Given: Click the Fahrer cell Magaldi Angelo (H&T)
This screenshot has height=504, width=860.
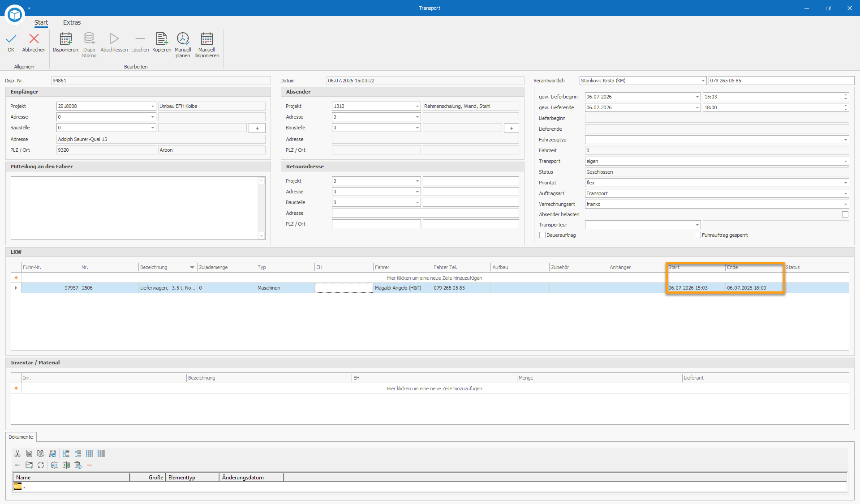Looking at the screenshot, I should tap(402, 288).
